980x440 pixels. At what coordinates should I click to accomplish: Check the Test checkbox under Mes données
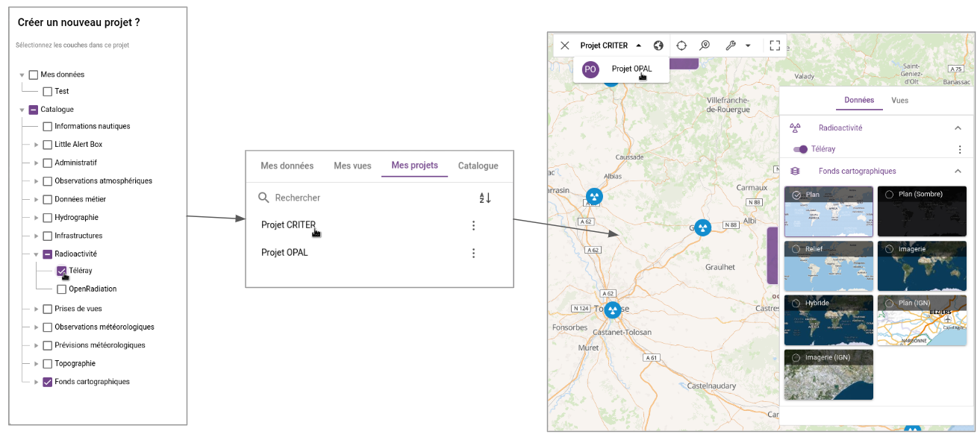click(46, 91)
